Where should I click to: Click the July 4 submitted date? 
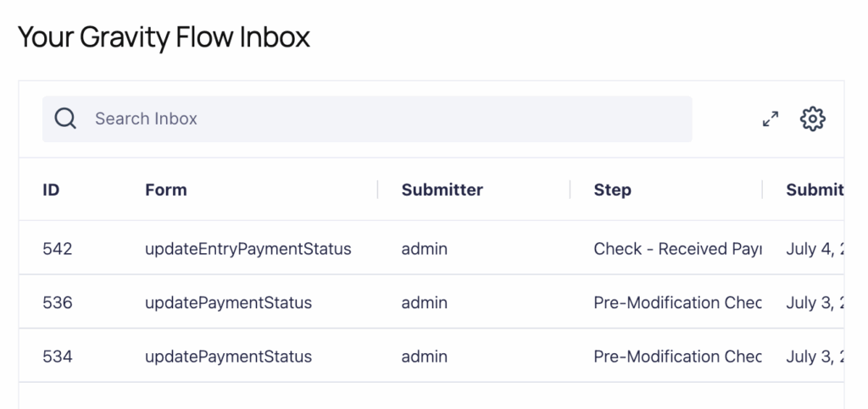(x=814, y=249)
